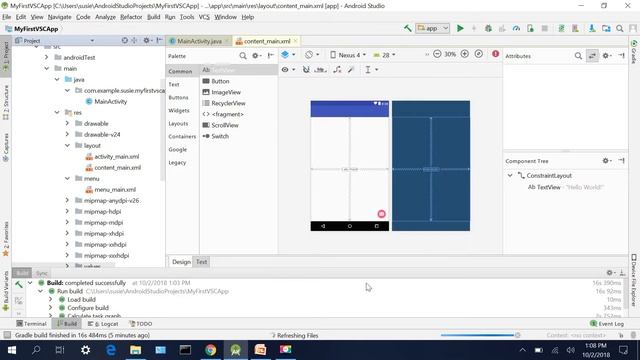Open the Build menu
Viewport: 640px width, 360px height.
coord(153,17)
